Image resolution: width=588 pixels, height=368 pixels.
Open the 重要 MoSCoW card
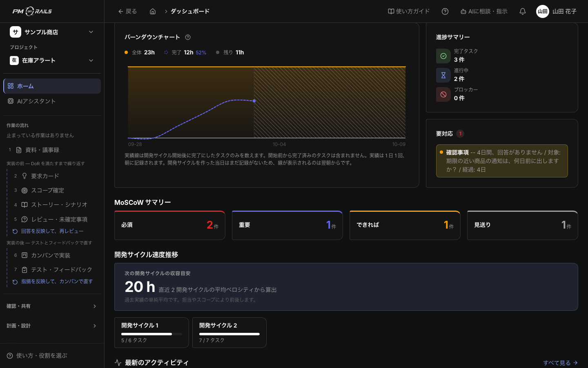(x=287, y=225)
